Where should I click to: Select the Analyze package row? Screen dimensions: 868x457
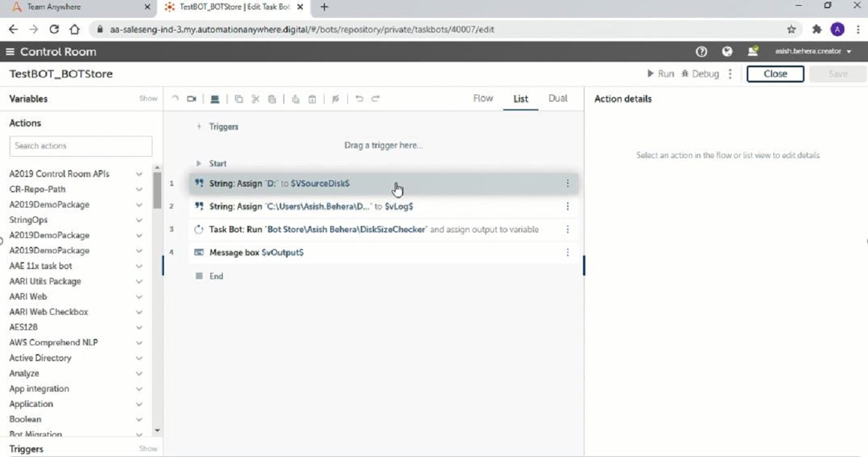click(76, 374)
